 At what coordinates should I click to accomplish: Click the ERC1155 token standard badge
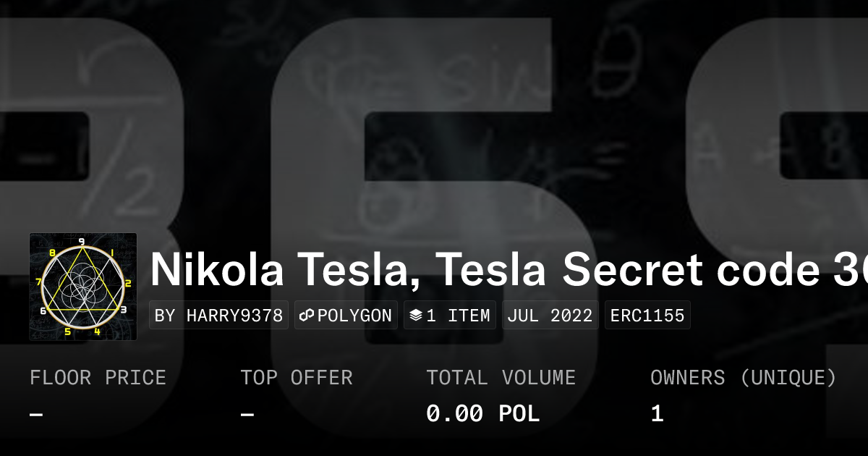click(x=647, y=316)
